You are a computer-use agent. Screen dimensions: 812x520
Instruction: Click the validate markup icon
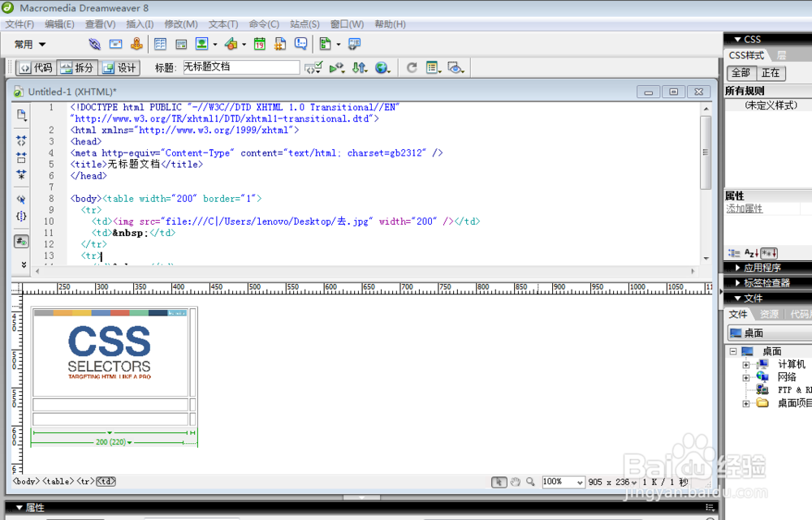313,68
